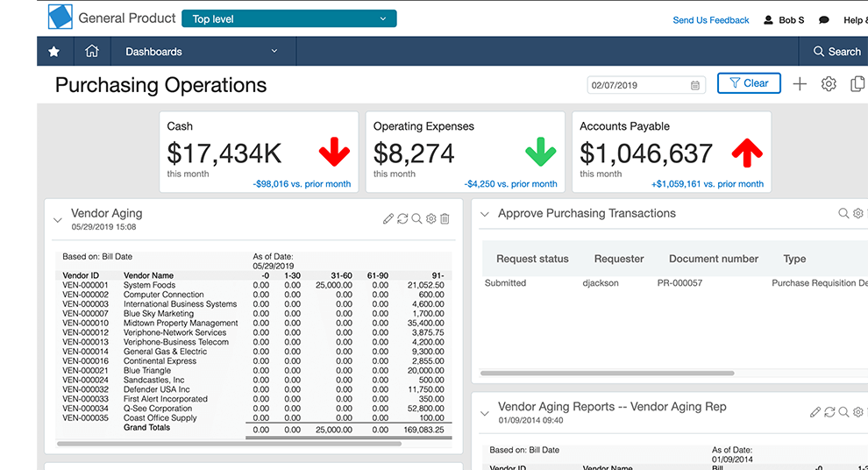This screenshot has width=868, height=470.
Task: Open the Send Us Feedback link
Action: click(711, 20)
